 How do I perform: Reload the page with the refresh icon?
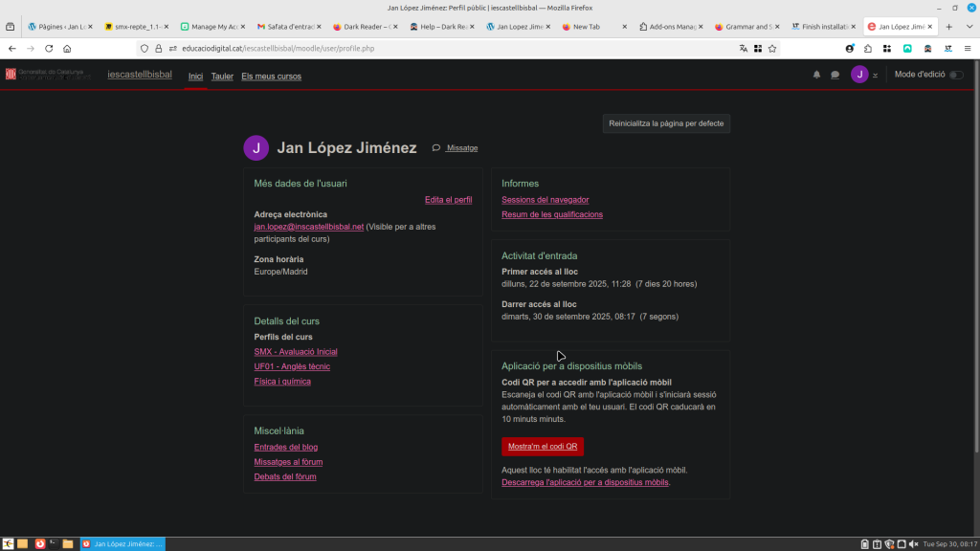[49, 48]
